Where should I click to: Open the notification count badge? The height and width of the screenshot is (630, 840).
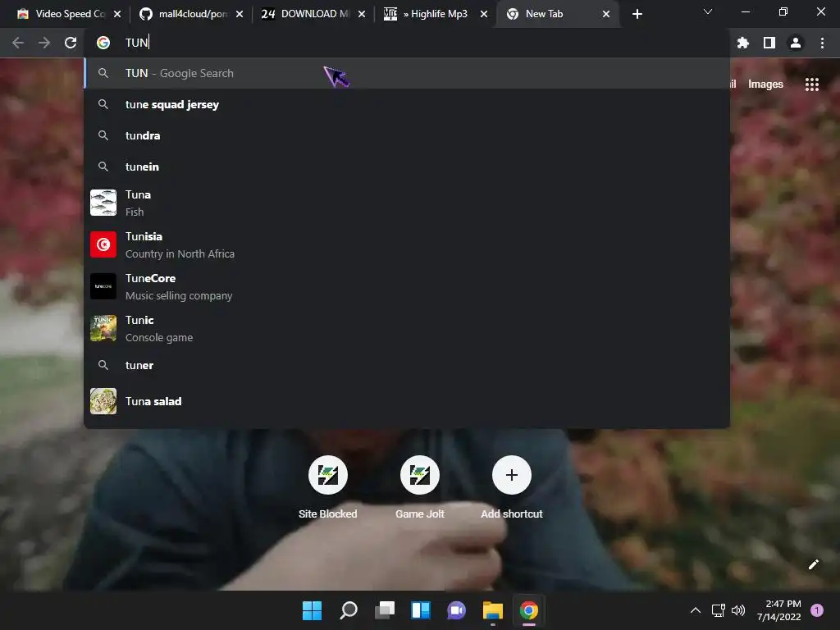coord(817,610)
